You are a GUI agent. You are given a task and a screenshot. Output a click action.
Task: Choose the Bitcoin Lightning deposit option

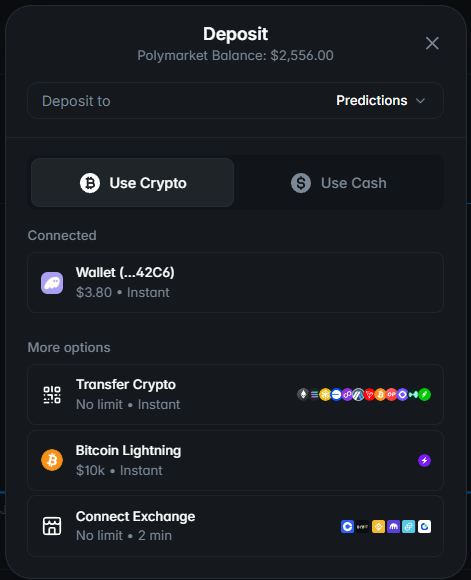[x=235, y=460]
